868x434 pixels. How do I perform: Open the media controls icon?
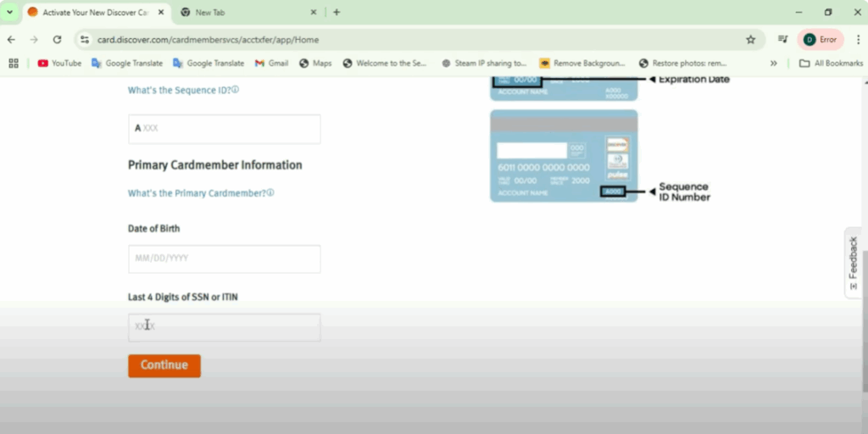click(782, 40)
